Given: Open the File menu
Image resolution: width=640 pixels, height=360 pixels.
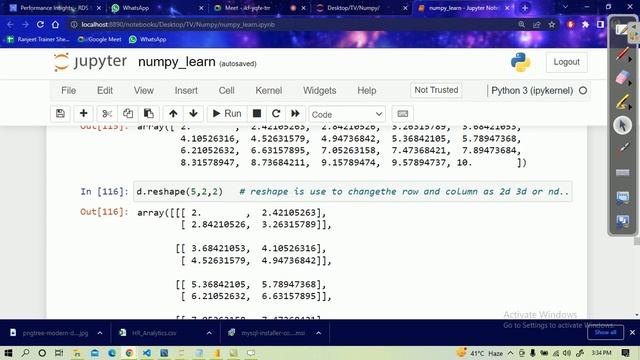Looking at the screenshot, I should tap(68, 91).
